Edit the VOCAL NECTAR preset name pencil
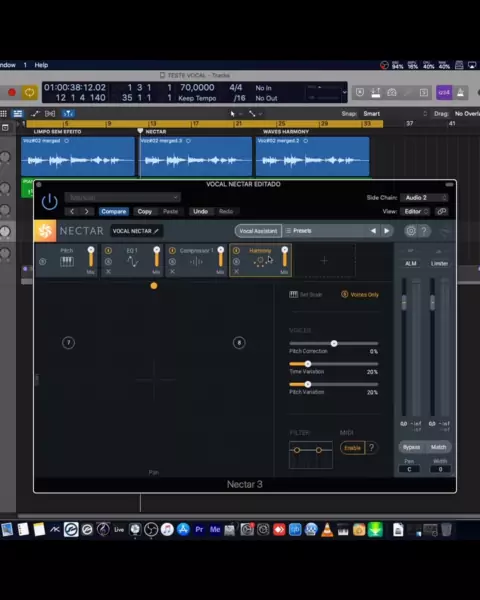 point(156,231)
